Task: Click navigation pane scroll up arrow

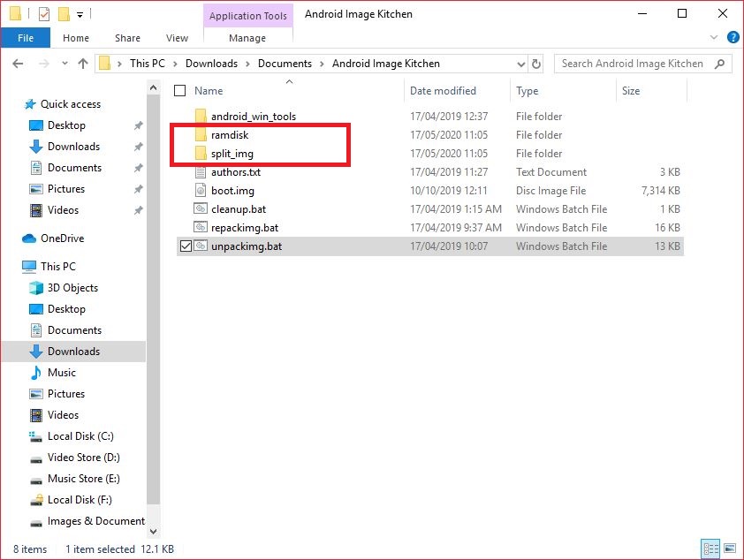Action: point(153,87)
